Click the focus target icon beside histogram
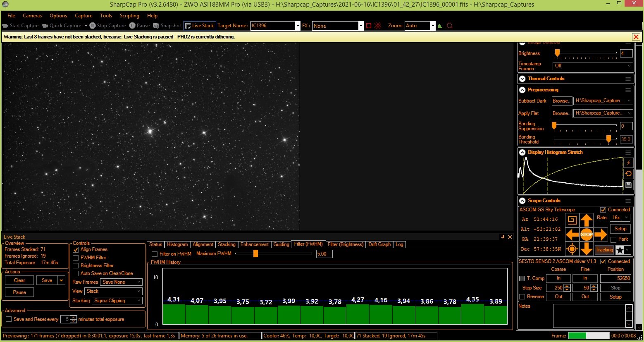 (x=450, y=26)
